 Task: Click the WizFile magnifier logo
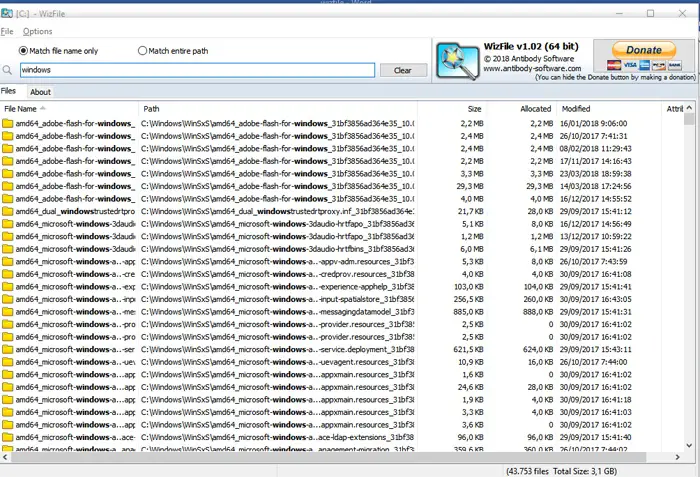tap(458, 61)
